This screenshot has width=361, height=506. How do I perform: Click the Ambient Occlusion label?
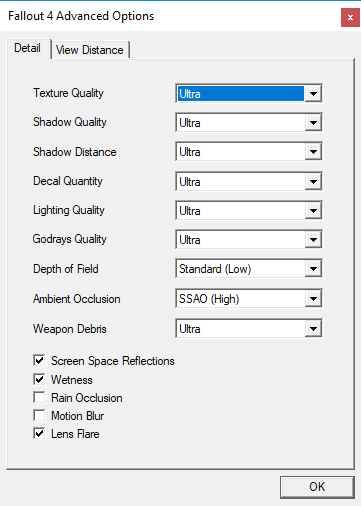(77, 299)
